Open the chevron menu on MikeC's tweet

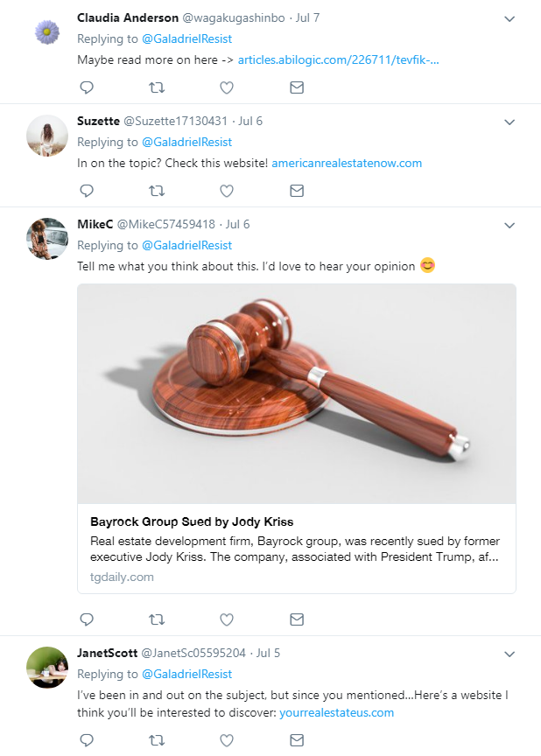[510, 225]
